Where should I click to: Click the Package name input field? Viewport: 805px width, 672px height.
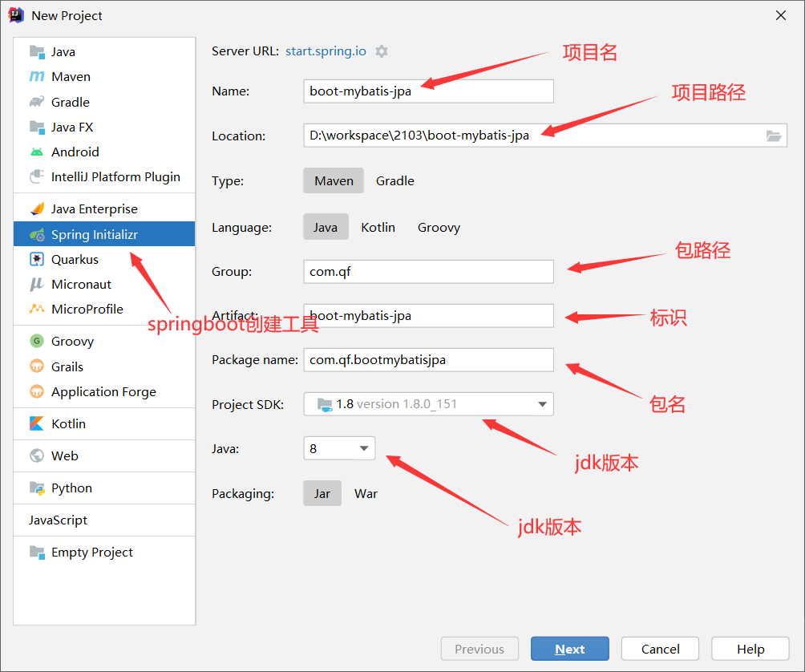(429, 360)
